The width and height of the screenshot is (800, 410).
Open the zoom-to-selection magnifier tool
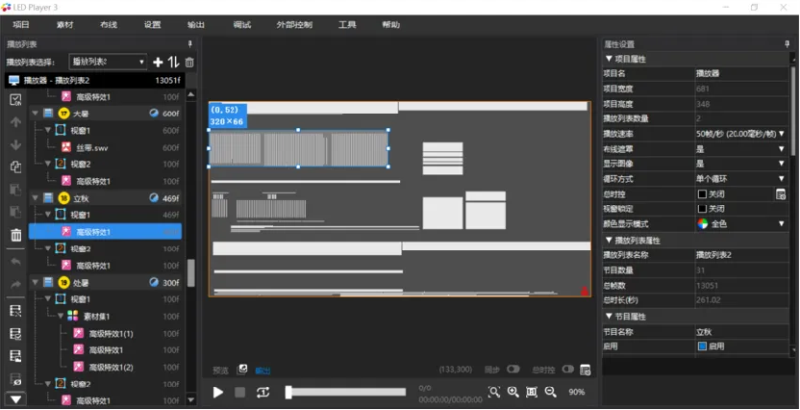click(494, 392)
